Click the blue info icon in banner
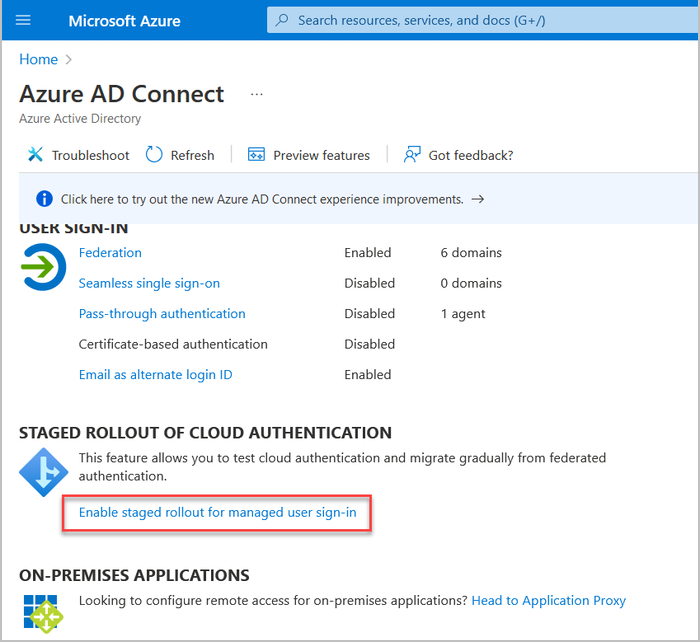This screenshot has width=700, height=642. click(44, 199)
